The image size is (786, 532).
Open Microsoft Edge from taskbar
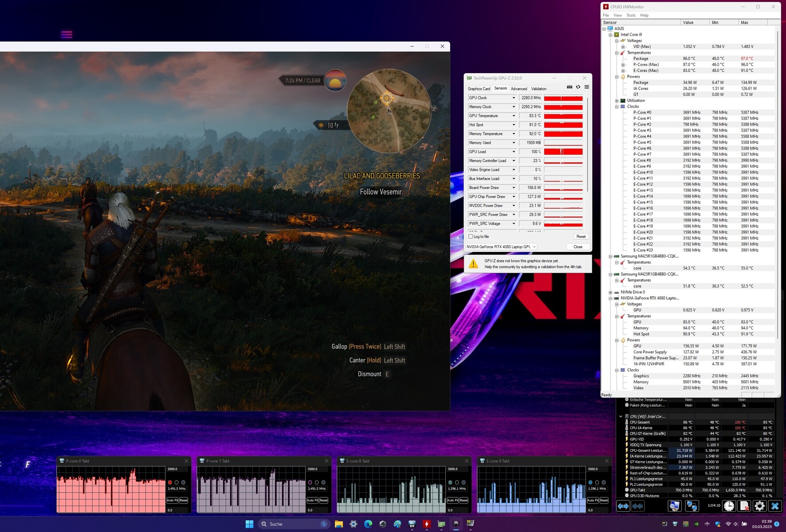click(x=368, y=524)
